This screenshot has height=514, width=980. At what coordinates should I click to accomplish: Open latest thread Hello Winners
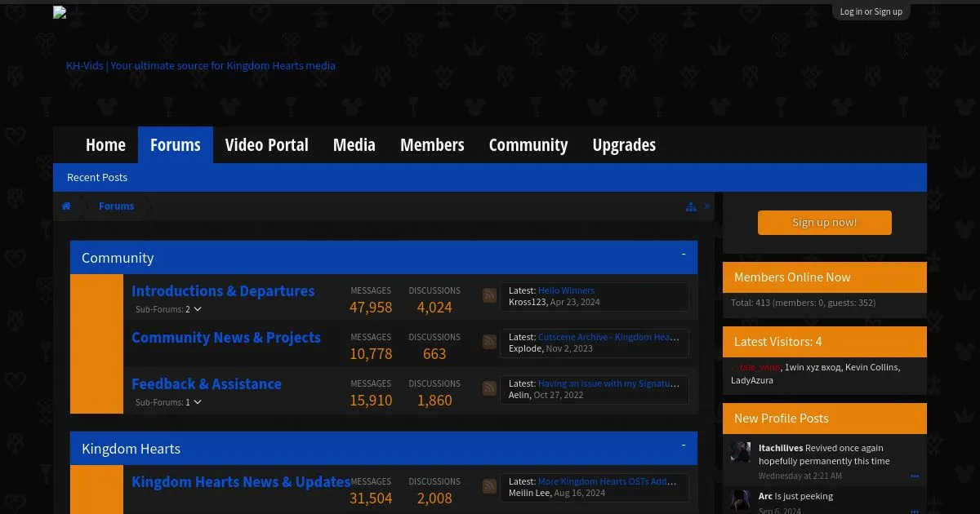click(566, 290)
